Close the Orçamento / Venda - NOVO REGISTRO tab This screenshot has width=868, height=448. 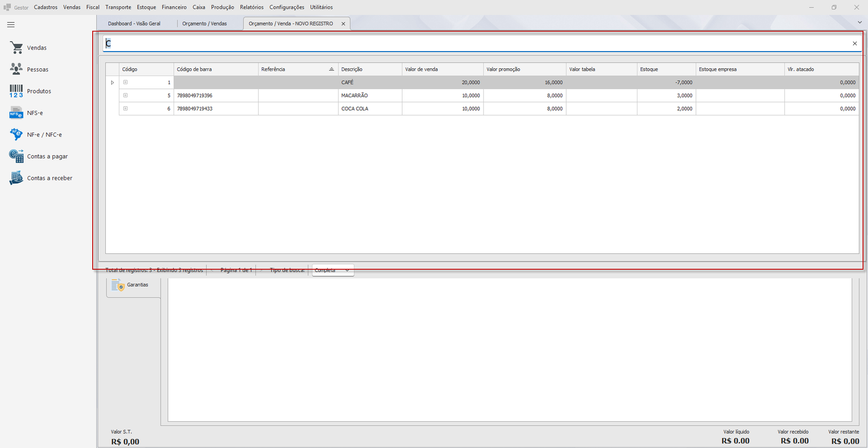point(343,24)
